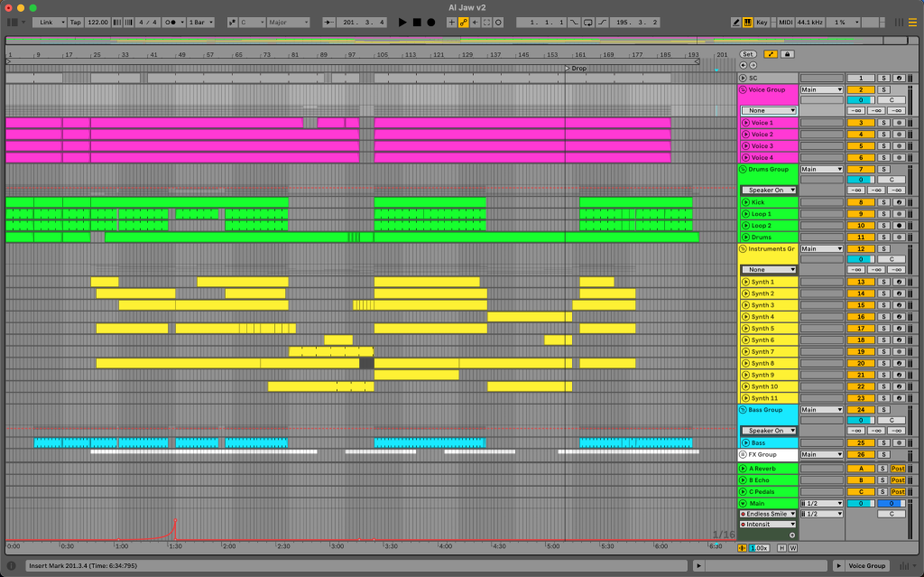Screen dimensions: 924x577
Task: Click the Key map mode button
Action: click(762, 23)
